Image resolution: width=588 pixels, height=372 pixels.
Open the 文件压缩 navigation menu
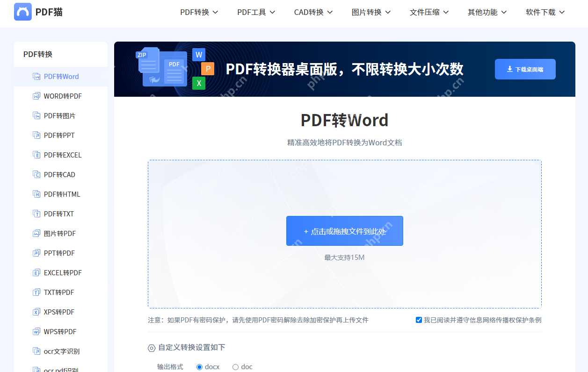pyautogui.click(x=429, y=12)
